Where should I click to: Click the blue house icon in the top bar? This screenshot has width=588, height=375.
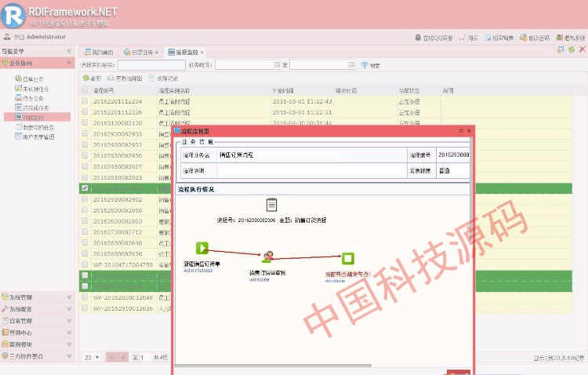488,38
